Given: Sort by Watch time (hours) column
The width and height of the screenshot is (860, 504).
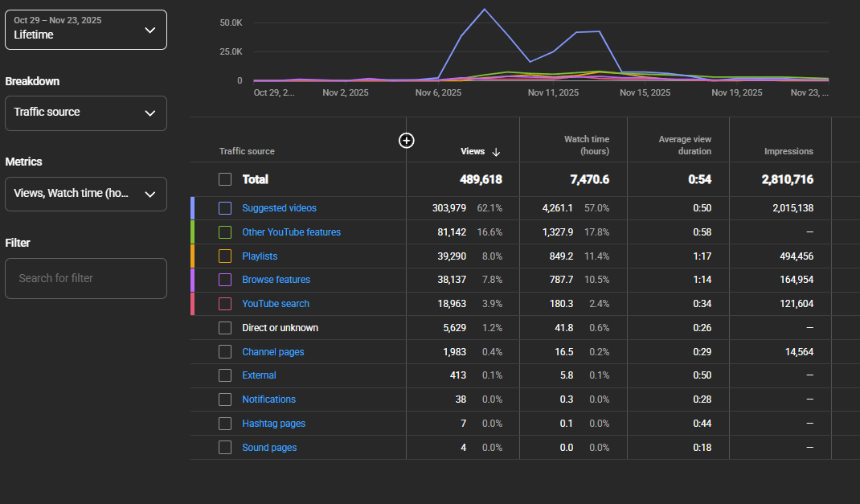Looking at the screenshot, I should click(586, 145).
